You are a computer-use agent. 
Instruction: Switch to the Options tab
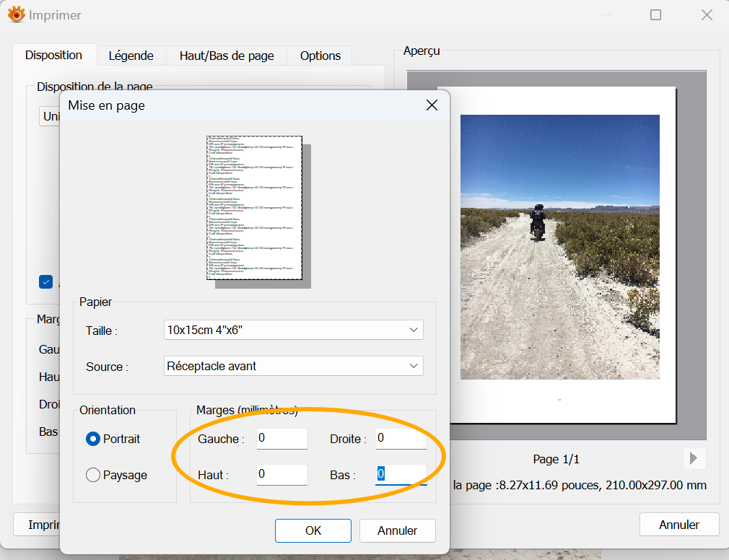pyautogui.click(x=320, y=56)
